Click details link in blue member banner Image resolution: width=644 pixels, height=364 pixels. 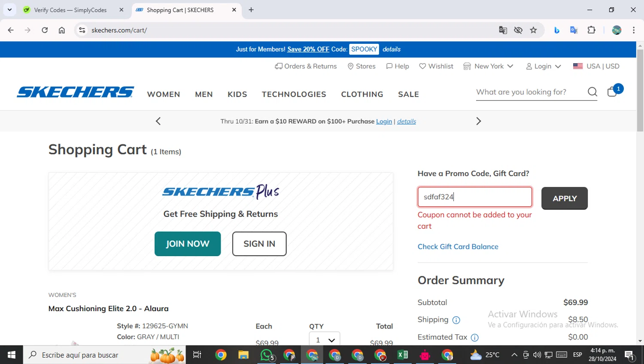pos(392,49)
